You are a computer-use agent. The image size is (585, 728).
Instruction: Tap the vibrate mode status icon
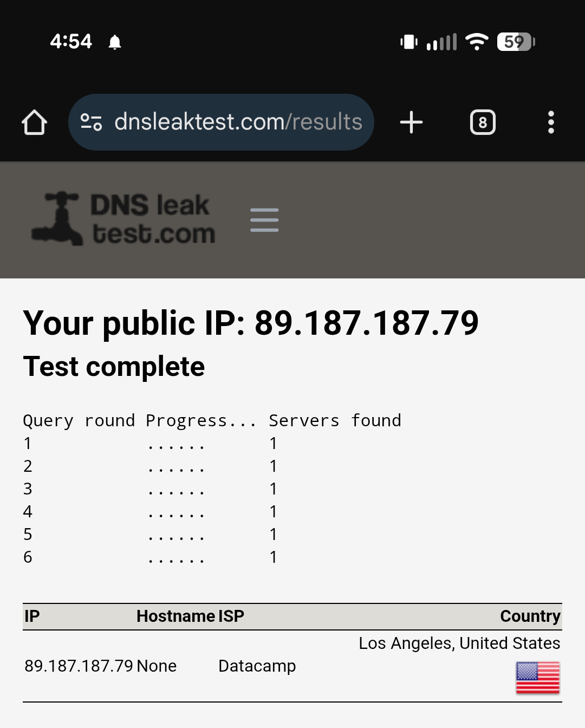[x=409, y=42]
